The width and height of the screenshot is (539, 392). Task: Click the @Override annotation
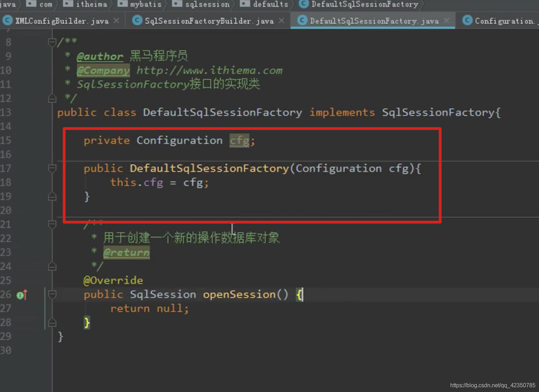(113, 281)
